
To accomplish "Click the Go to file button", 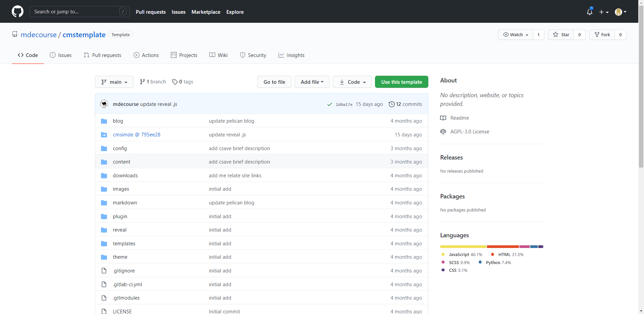I will [274, 82].
